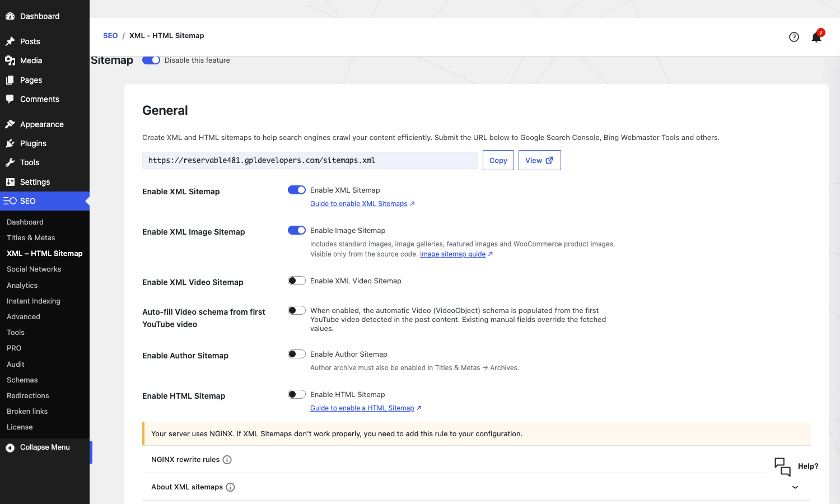Click the Comments bubble icon

[x=10, y=99]
